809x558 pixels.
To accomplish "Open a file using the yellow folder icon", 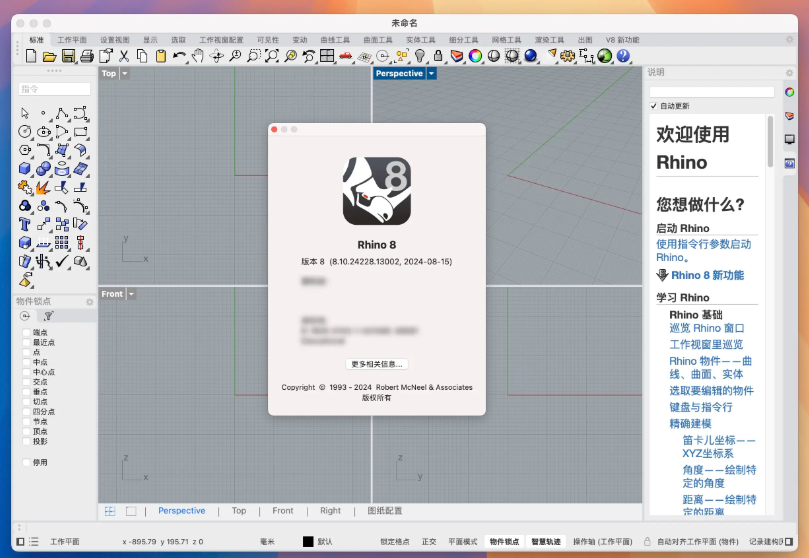I will pos(50,56).
